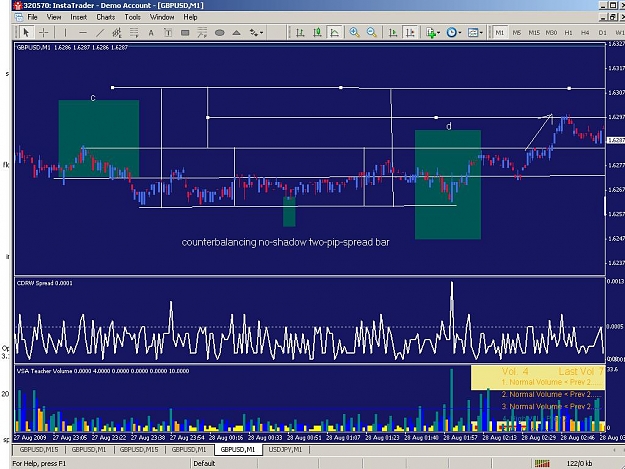Click the active GBPUSD,M1 chart tab
625x469 pixels.
[x=238, y=450]
